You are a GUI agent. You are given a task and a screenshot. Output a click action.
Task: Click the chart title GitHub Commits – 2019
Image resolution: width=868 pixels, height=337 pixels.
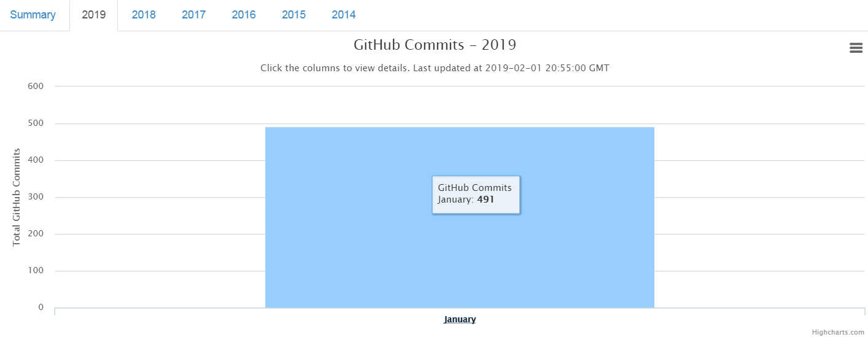tap(435, 45)
